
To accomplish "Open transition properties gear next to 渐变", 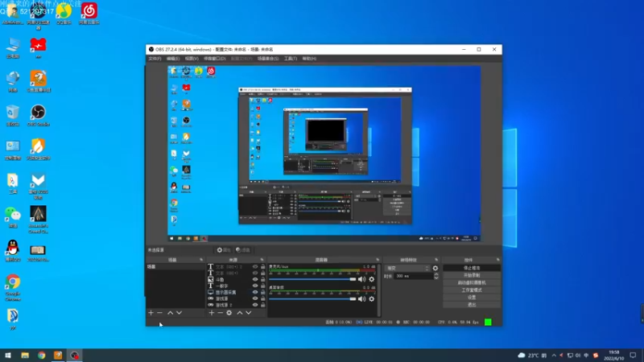I will 436,268.
